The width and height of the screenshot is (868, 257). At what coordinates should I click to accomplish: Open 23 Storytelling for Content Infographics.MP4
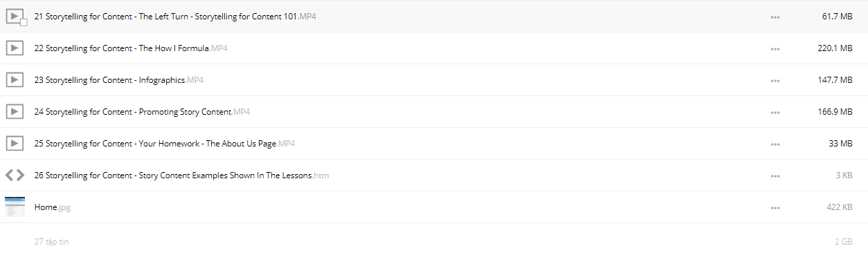tap(118, 80)
